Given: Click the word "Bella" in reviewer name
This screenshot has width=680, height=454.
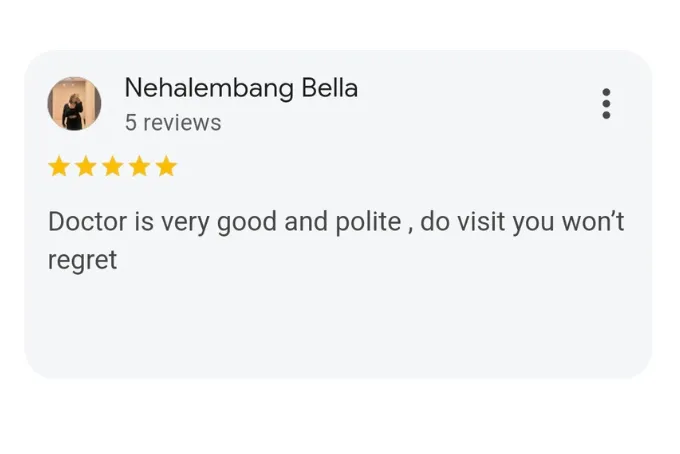Looking at the screenshot, I should point(330,88).
